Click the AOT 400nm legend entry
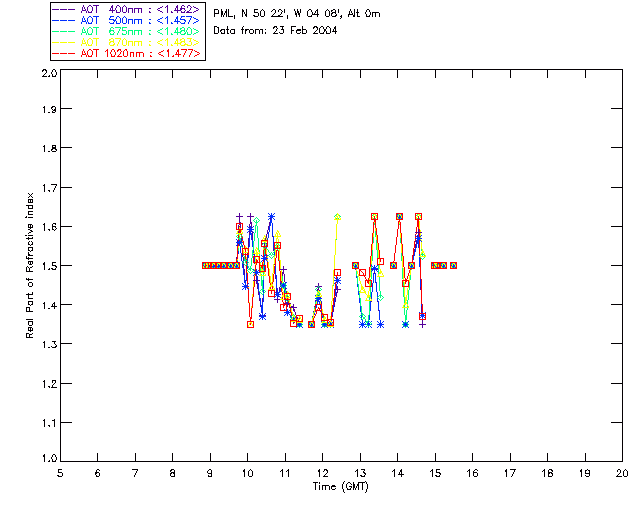 [x=126, y=9]
